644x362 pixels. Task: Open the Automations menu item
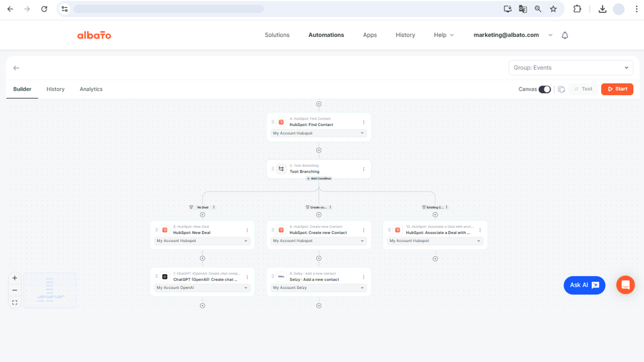tap(326, 35)
